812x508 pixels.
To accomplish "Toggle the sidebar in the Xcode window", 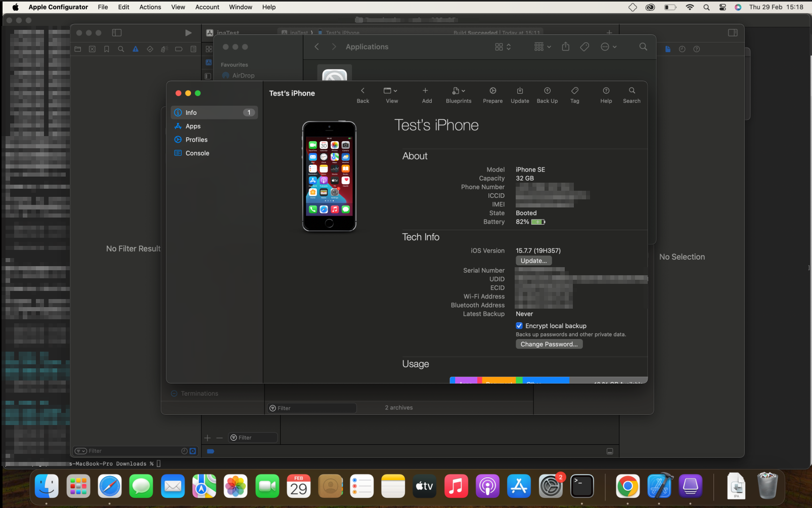I will point(117,32).
